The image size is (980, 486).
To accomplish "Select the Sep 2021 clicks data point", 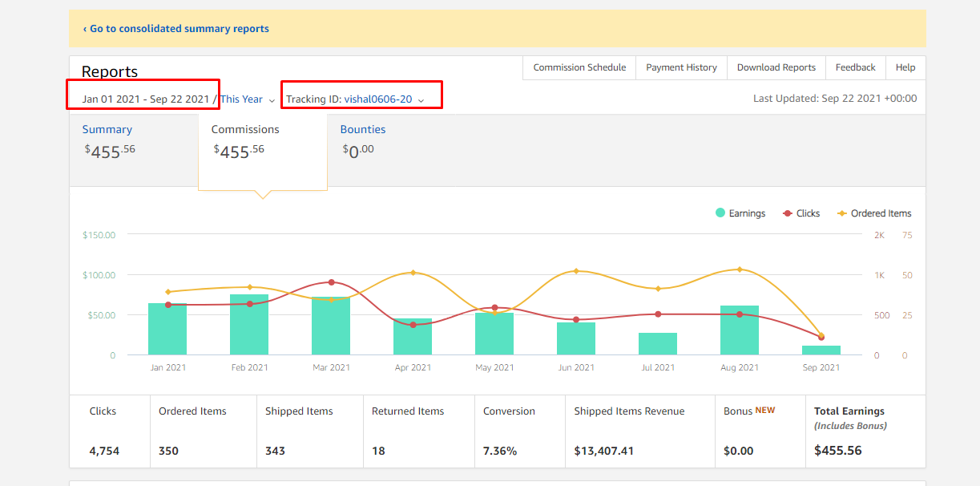I will tap(821, 337).
